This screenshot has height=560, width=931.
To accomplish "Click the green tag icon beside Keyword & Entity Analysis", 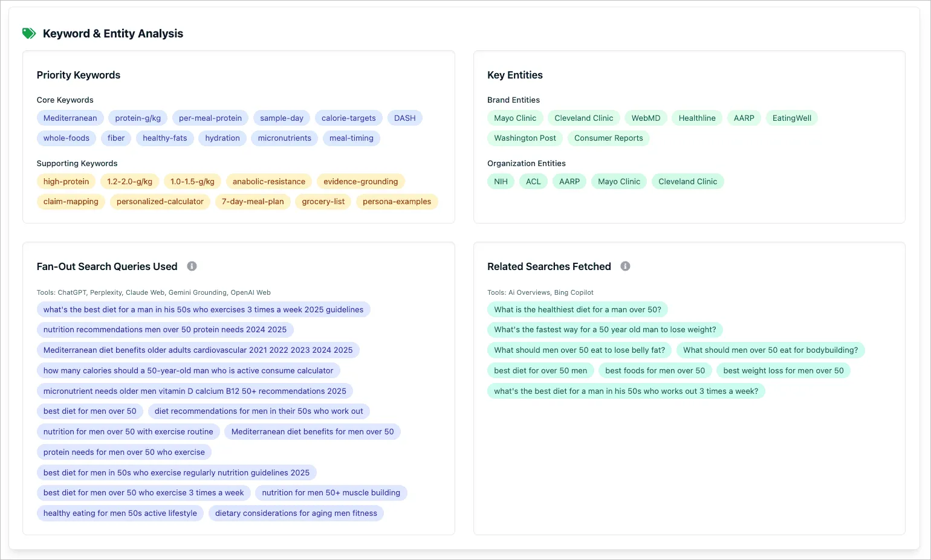I will 28,33.
